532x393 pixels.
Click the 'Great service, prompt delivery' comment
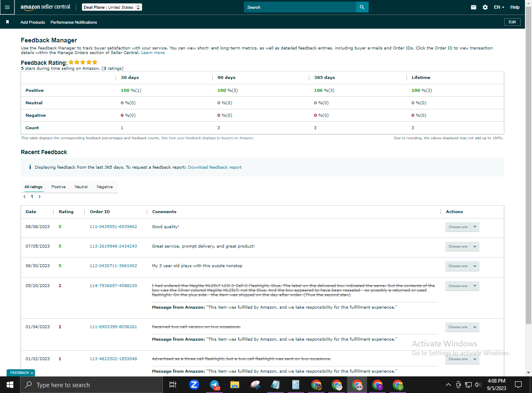tap(203, 246)
